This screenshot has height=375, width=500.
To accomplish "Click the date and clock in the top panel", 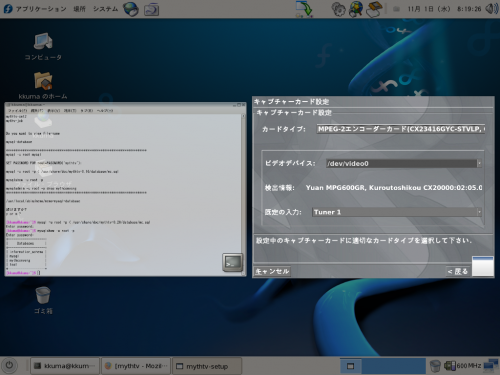I will (x=444, y=9).
